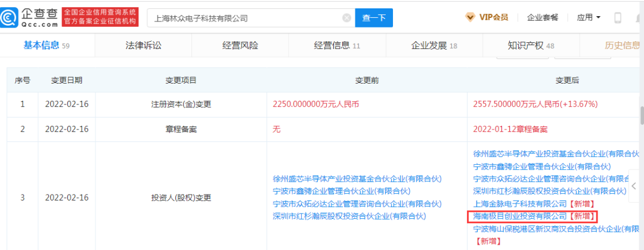Screen dimensions: 644x250
Task: Click the notification icon at far right
Action: [637, 18]
